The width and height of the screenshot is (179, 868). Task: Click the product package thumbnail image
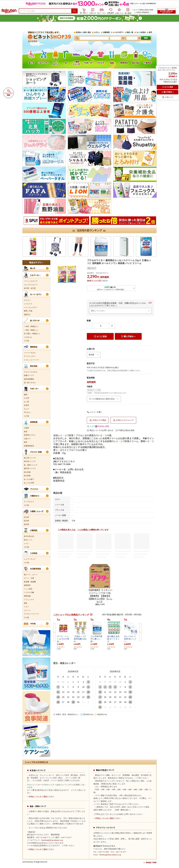coord(67,274)
